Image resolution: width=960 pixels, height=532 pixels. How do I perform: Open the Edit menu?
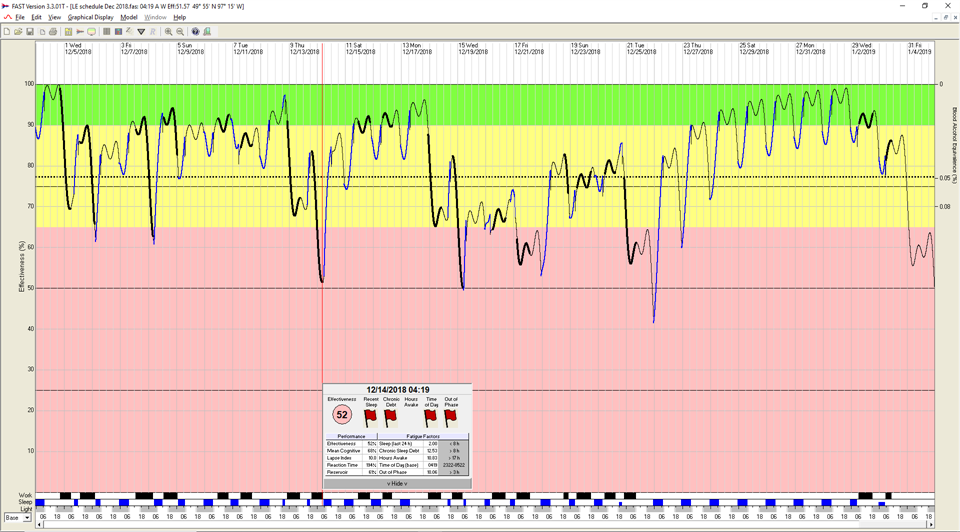tap(36, 17)
